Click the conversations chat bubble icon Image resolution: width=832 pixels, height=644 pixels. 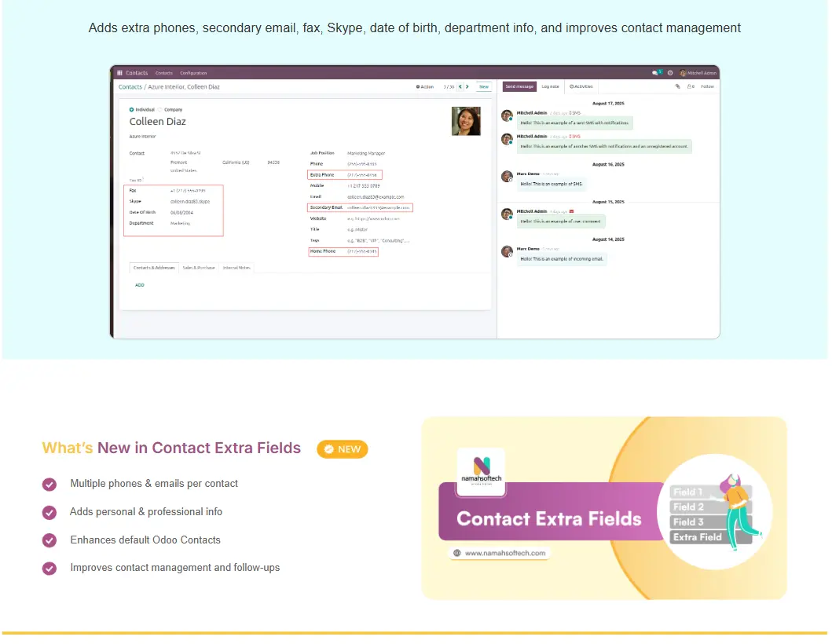655,73
